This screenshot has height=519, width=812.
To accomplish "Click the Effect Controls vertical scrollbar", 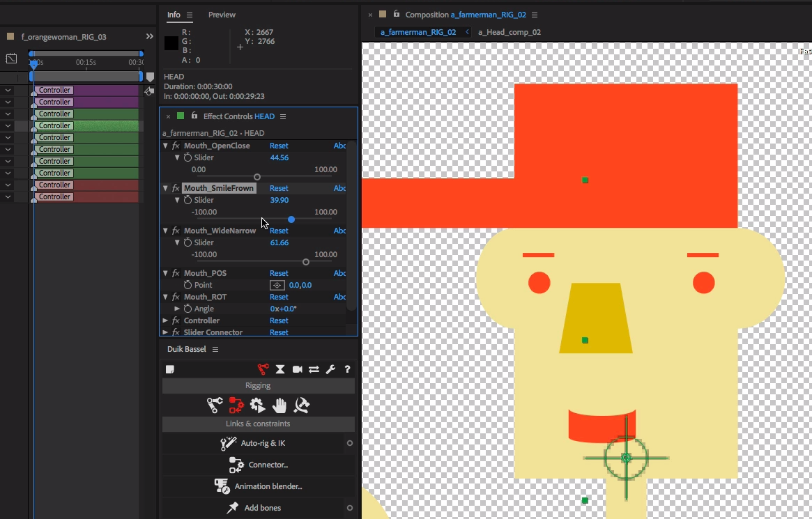I will coord(351,226).
